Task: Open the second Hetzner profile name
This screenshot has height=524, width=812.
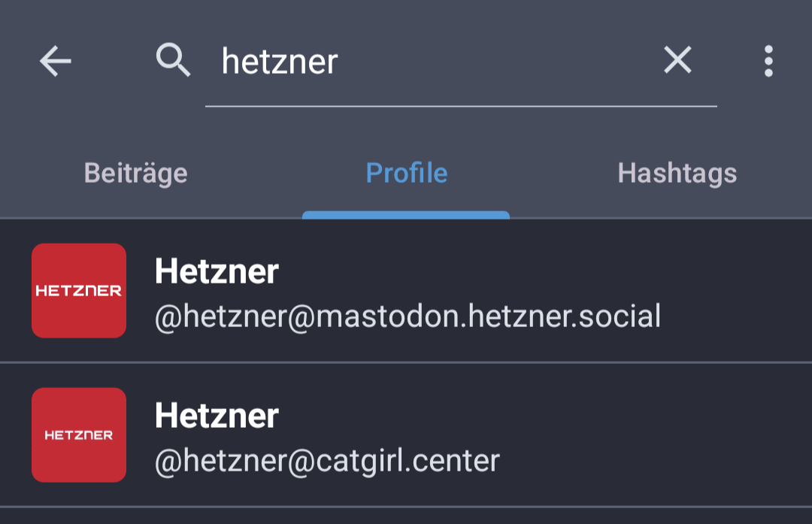Action: (217, 416)
